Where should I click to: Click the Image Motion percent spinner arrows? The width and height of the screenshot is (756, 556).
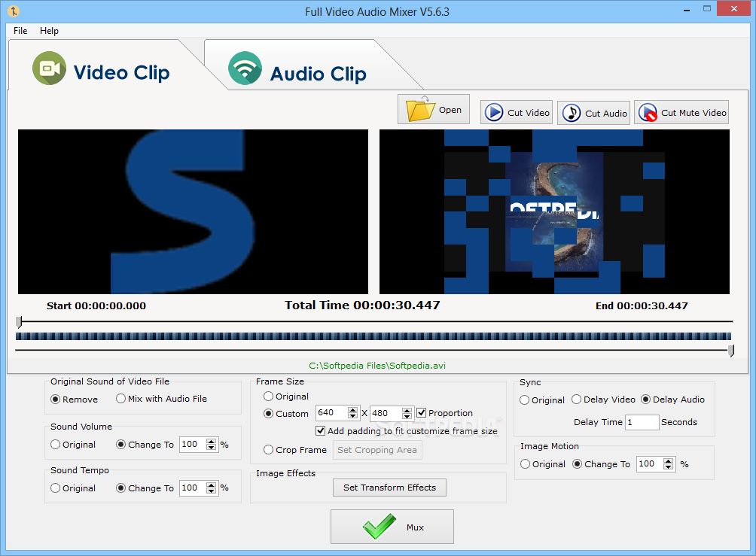(668, 464)
